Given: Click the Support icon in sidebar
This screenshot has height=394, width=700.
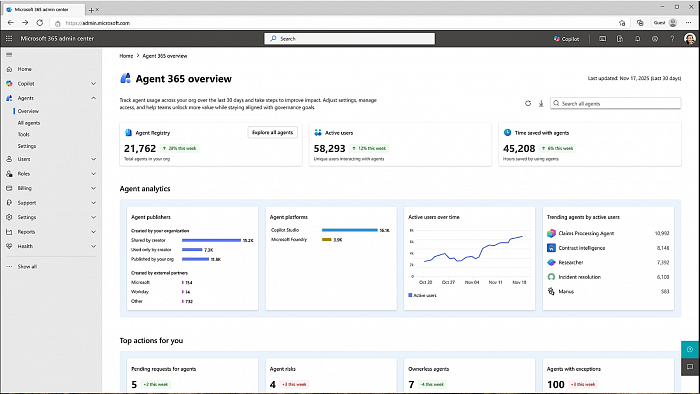Looking at the screenshot, I should coord(9,203).
